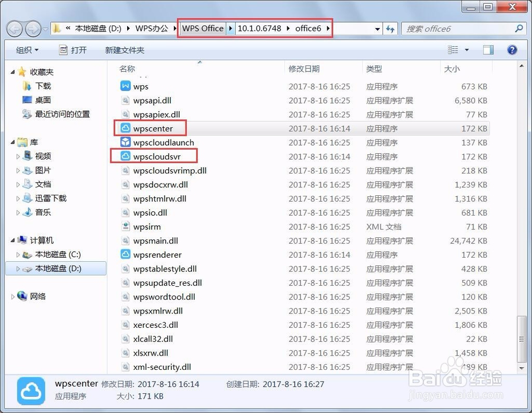Click the Network icon in sidebar

[22, 296]
